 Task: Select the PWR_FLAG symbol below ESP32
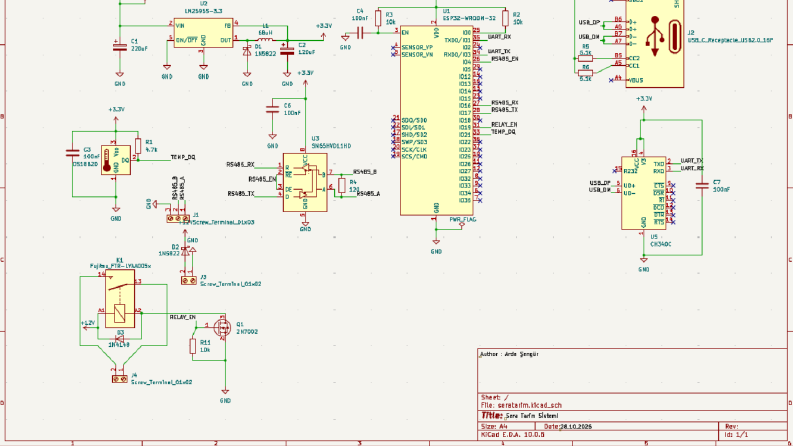tap(462, 222)
